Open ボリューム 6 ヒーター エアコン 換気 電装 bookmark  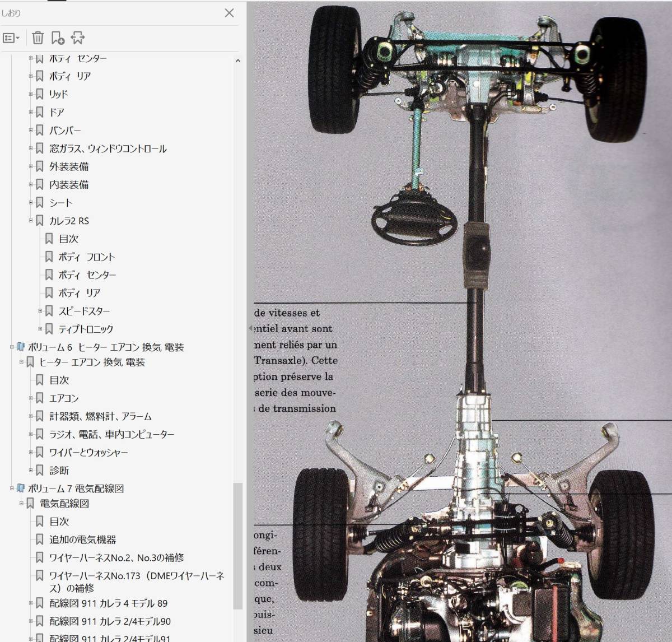tap(106, 347)
